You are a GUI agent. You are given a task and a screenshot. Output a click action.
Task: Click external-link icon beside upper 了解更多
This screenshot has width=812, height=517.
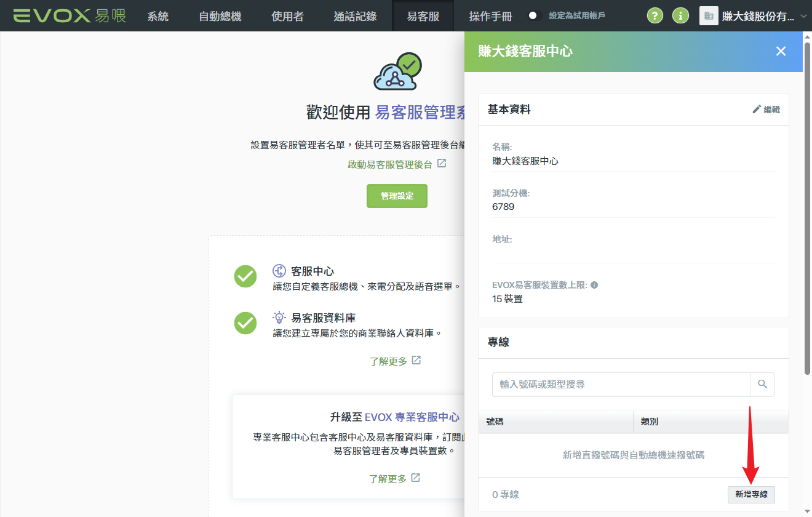[416, 360]
